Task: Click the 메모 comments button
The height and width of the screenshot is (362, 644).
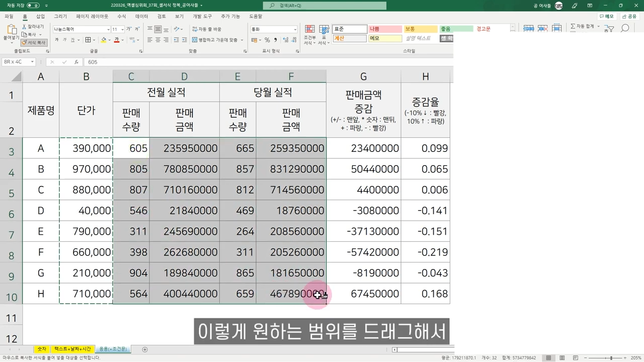Action: tap(607, 16)
